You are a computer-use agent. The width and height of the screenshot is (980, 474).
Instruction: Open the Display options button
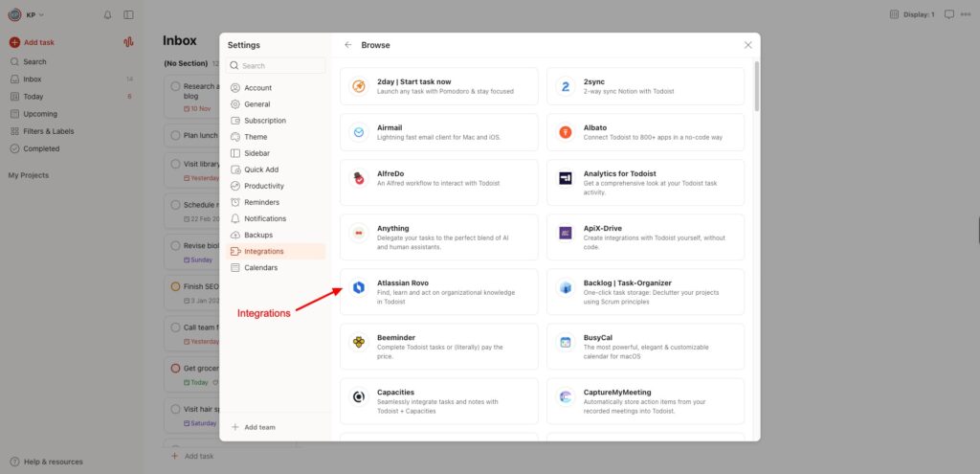click(912, 14)
